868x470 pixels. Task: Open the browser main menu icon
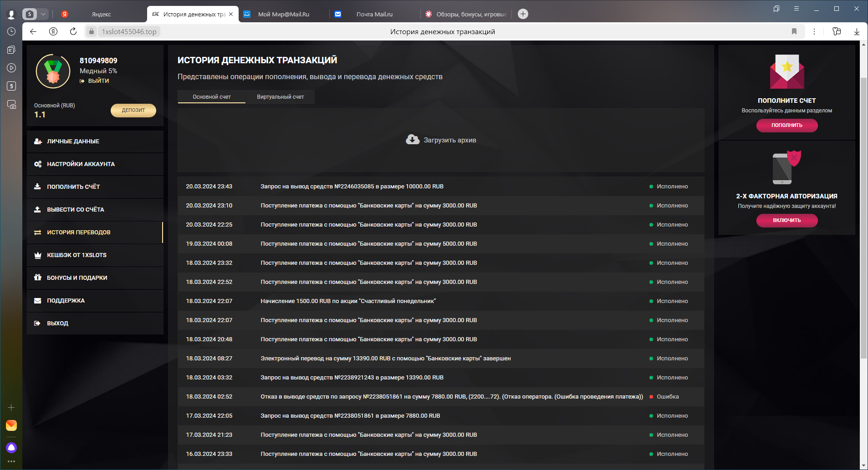[797, 9]
